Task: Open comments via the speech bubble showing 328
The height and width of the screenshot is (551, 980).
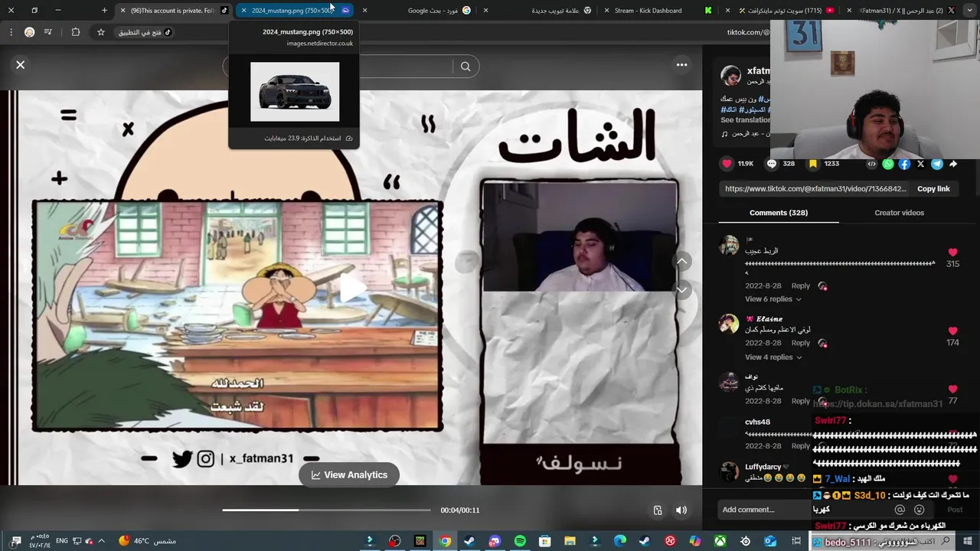Action: pyautogui.click(x=771, y=164)
